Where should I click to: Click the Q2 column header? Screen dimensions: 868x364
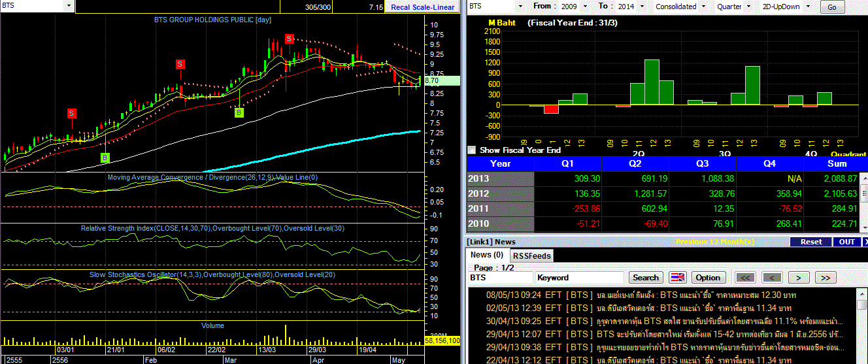click(x=635, y=163)
